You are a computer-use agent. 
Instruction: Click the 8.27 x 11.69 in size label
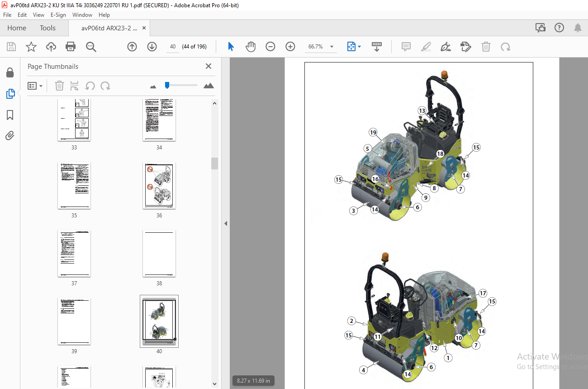click(254, 381)
